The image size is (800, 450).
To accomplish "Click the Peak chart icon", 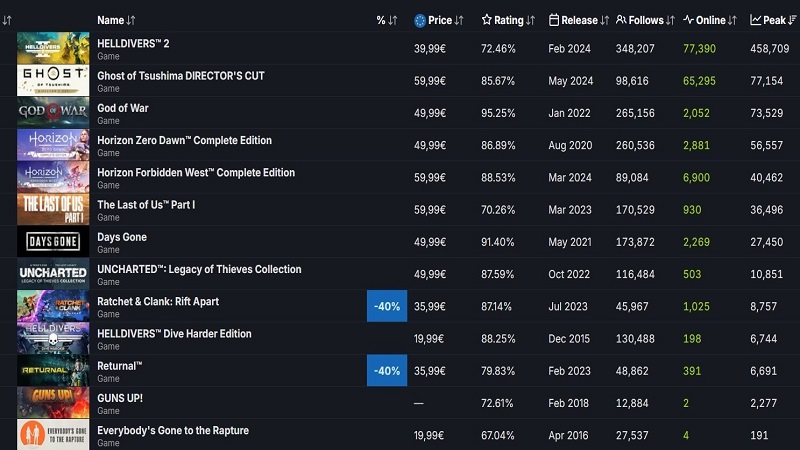I will click(x=756, y=20).
